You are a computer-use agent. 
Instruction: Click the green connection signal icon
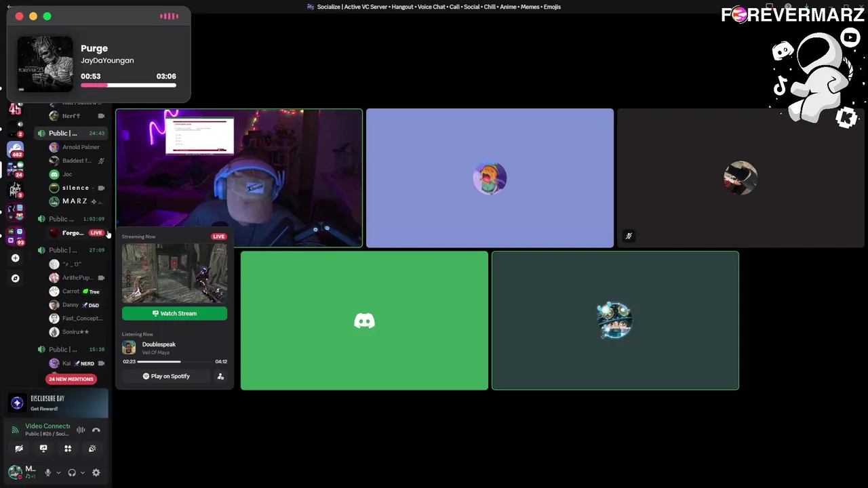(x=15, y=430)
